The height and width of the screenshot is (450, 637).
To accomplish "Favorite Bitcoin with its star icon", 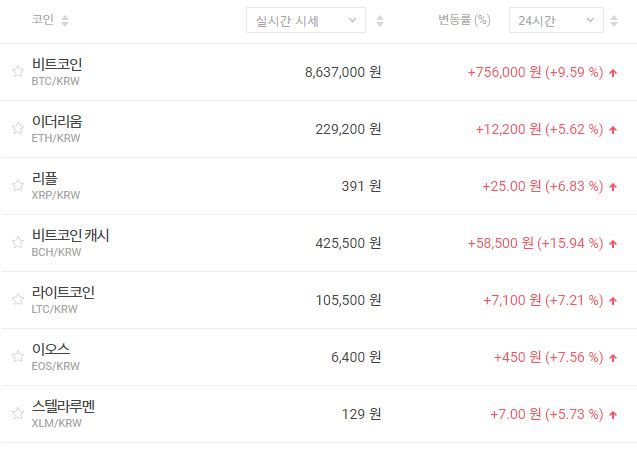I will coord(17,72).
